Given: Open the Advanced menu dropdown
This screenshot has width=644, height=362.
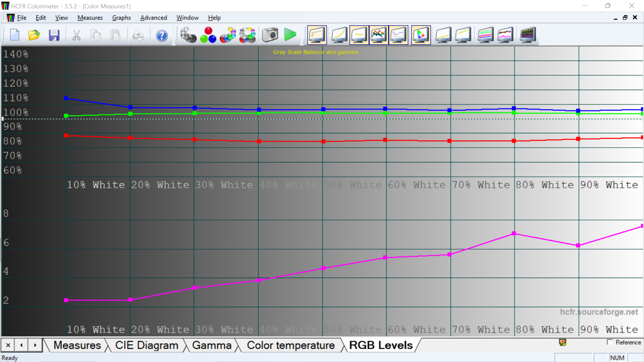Looking at the screenshot, I should (x=153, y=18).
